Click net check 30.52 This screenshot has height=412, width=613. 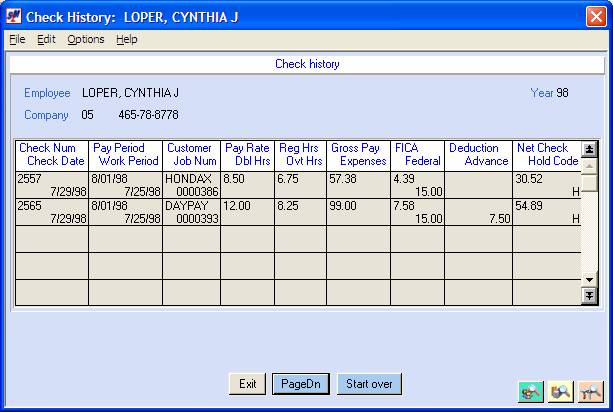pos(529,179)
